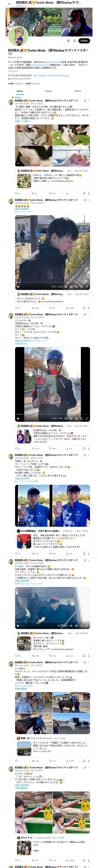The image size is (98, 868).
Task: Open more options on the pinned post
Action: click(89, 101)
